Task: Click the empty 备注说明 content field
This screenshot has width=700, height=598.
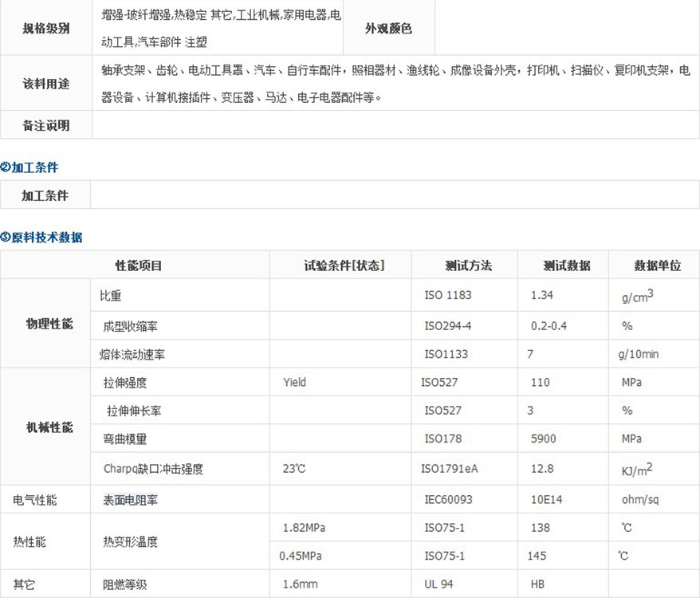Action: click(x=395, y=126)
